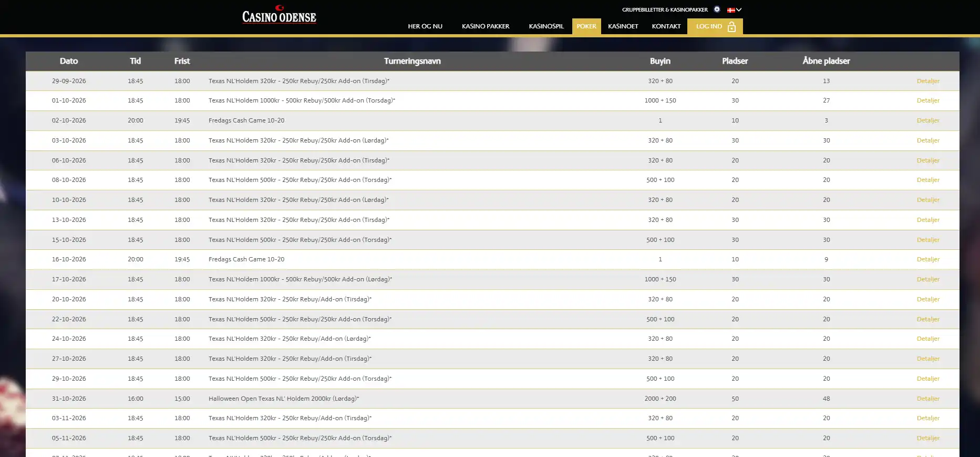The image size is (980, 457).
Task: Open Detaljer for the 03-10-2026 tournament
Action: point(929,140)
